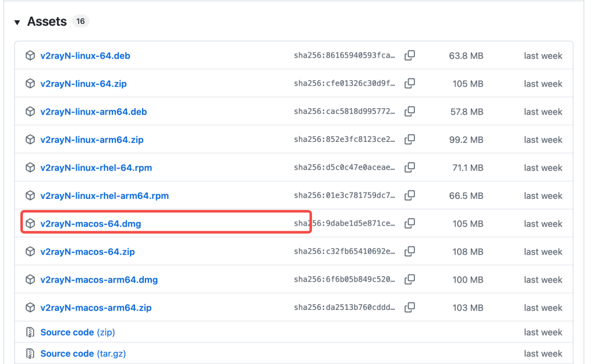The width and height of the screenshot is (596, 364).
Task: Collapse the Assets section triangle
Action: point(17,22)
